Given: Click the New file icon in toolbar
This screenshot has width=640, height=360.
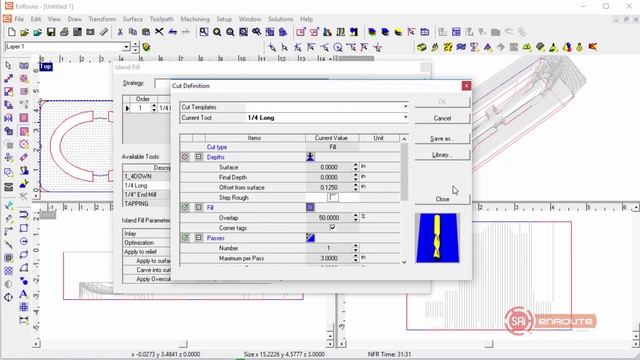Looking at the screenshot, I should coord(11,32).
